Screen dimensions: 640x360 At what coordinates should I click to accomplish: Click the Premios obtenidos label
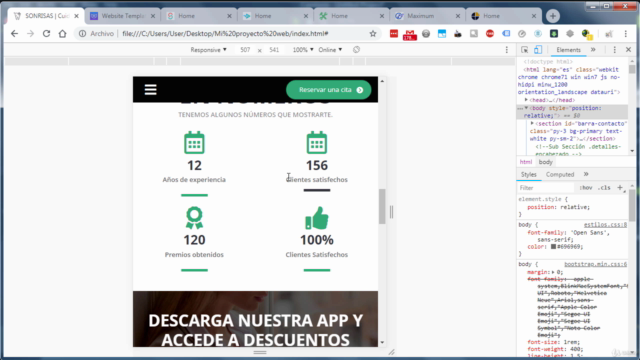[x=194, y=255]
